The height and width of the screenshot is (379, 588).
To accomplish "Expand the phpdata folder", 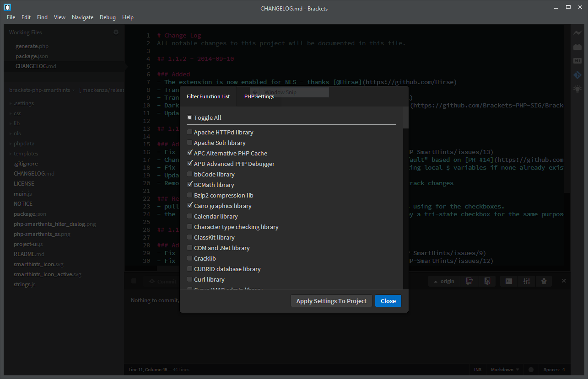I will point(11,144).
